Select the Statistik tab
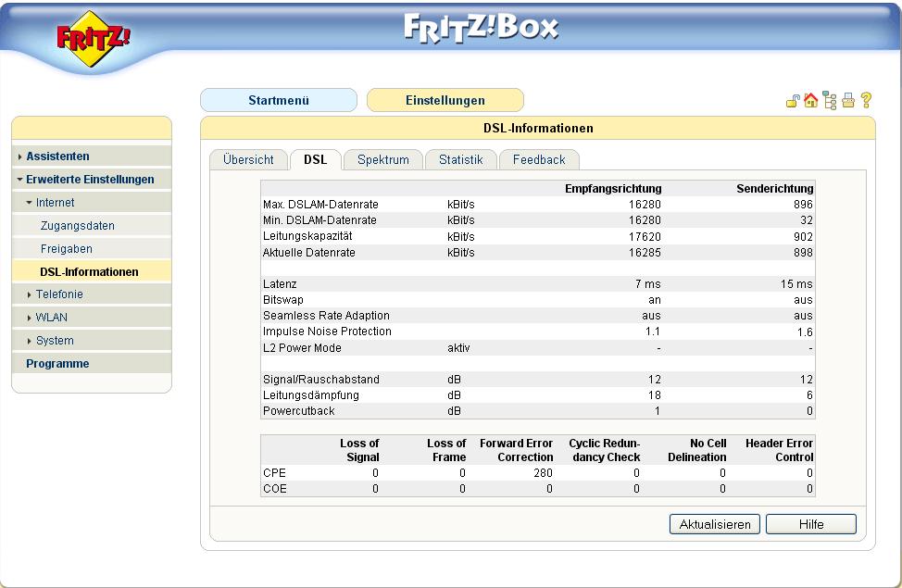Viewport: 902px width, 588px height. pos(460,160)
